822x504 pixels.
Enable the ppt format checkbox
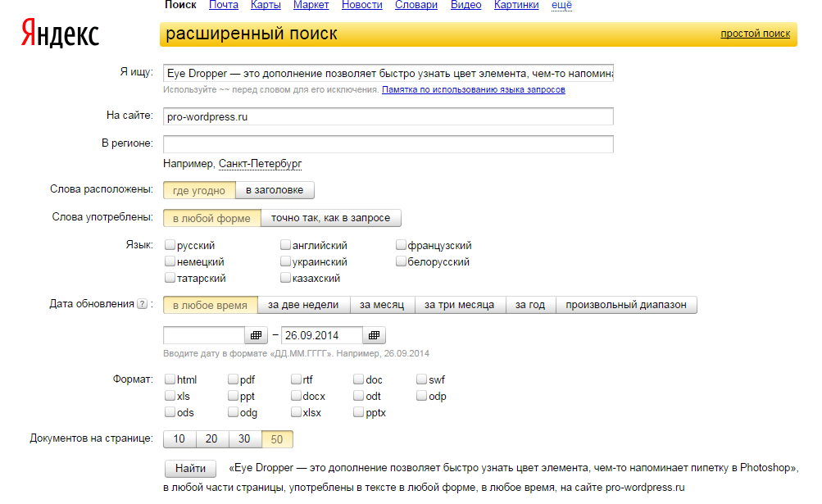coord(233,396)
